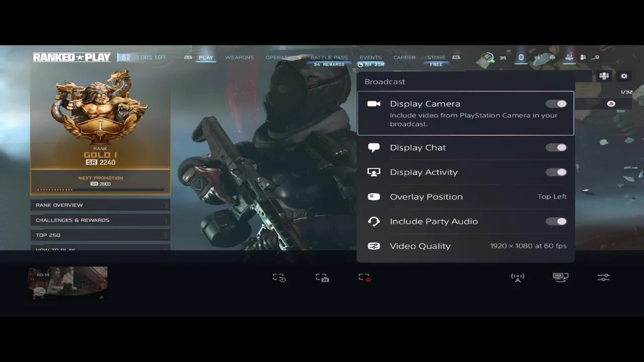Toggle the Display Camera switch

point(556,104)
